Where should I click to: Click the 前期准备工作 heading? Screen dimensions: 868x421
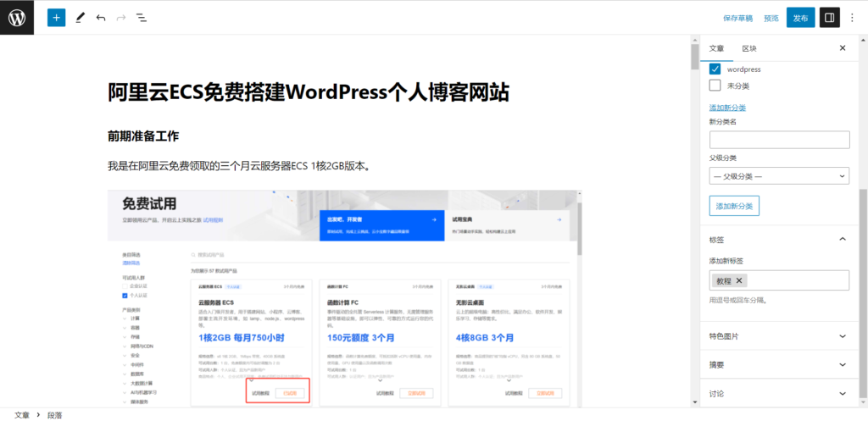point(142,136)
